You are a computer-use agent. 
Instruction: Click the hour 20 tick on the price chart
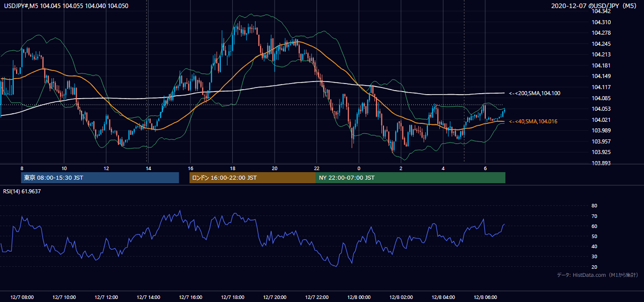point(275,168)
